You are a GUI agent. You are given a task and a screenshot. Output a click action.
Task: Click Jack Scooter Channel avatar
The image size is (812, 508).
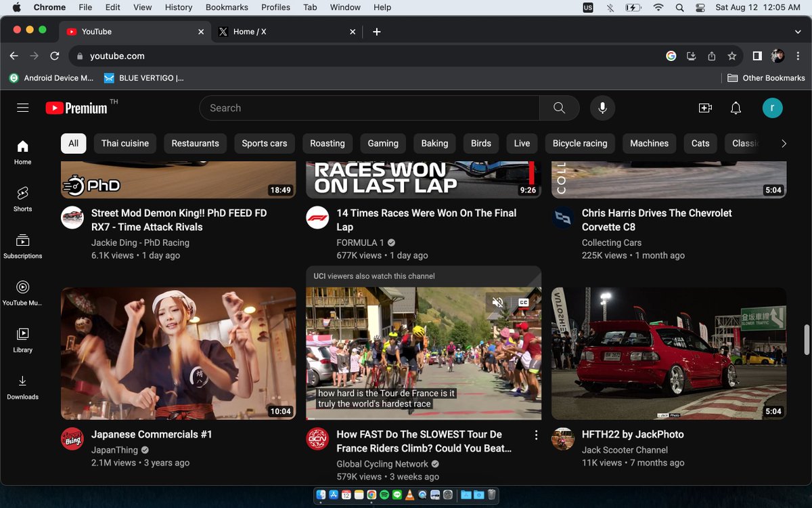[563, 439]
